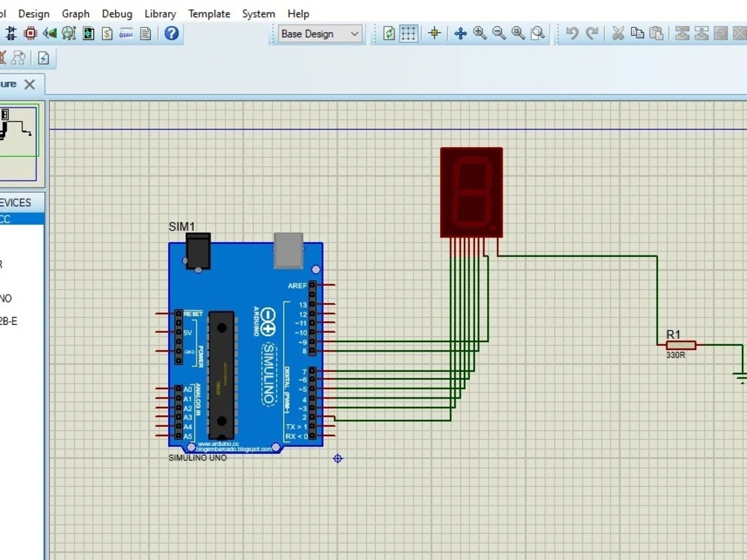This screenshot has height=560, width=747.
Task: Open the Library menu
Action: [161, 13]
